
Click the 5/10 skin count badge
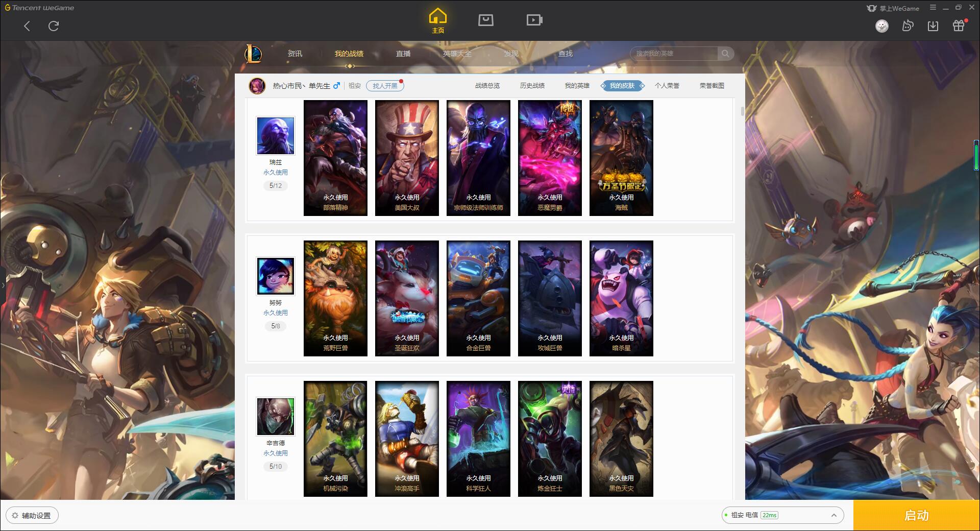coord(276,467)
